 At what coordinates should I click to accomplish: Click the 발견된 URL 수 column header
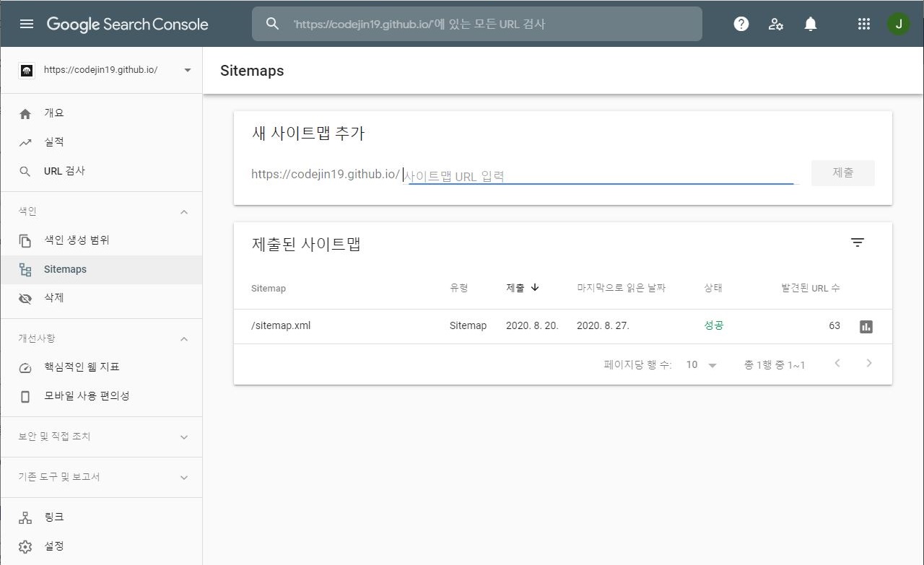coord(811,288)
